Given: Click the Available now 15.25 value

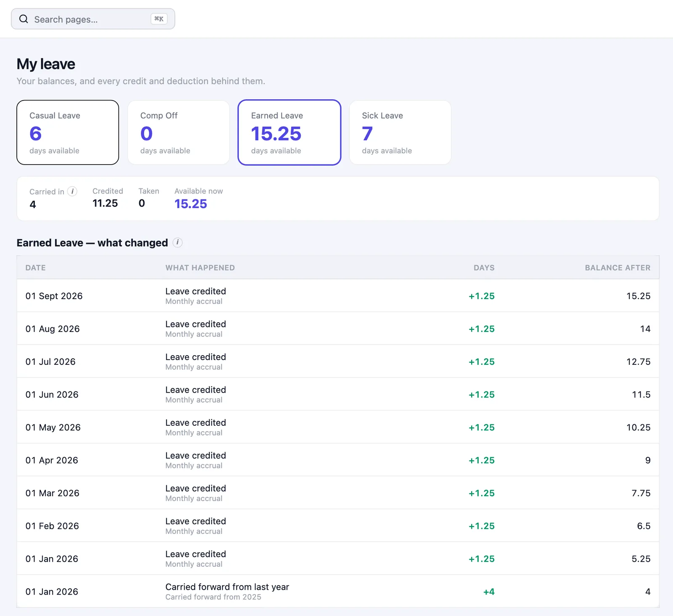Looking at the screenshot, I should (x=191, y=204).
